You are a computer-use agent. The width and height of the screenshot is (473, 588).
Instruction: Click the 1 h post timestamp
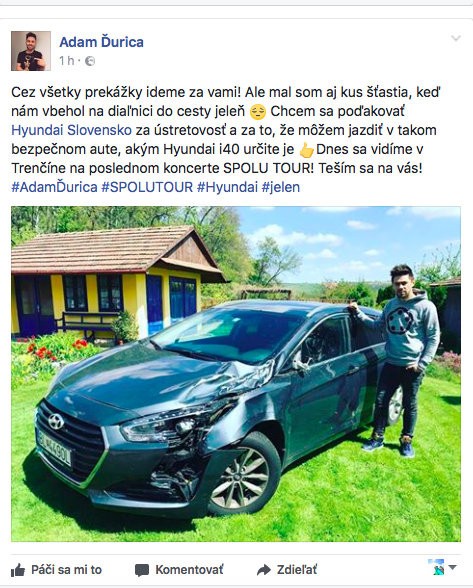pos(66,61)
